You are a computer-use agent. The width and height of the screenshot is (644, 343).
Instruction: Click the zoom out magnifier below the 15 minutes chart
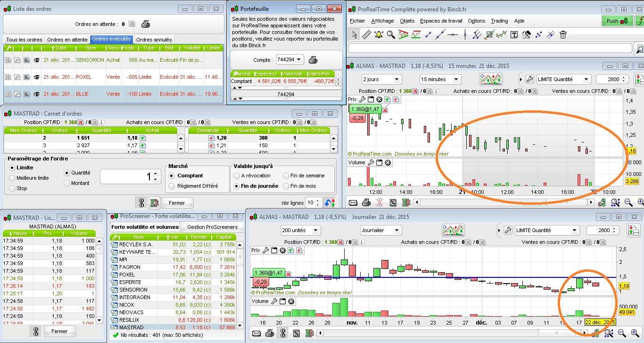tap(628, 203)
